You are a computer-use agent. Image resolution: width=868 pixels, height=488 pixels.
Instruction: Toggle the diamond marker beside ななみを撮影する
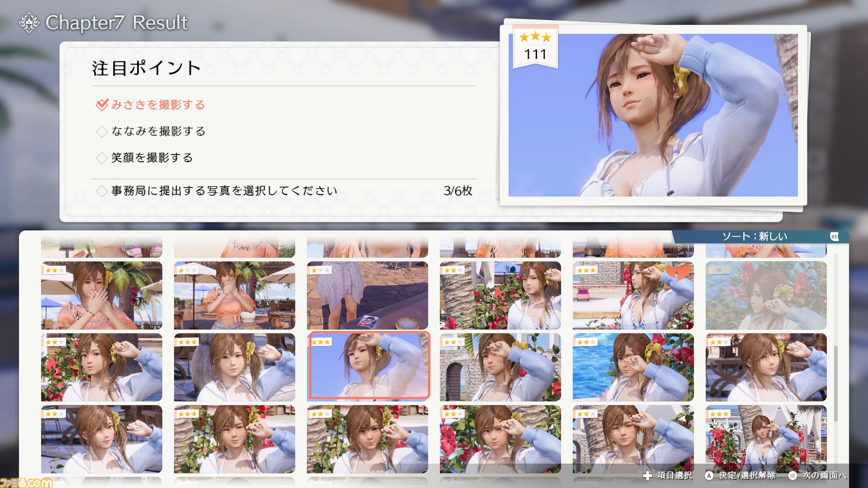(x=102, y=131)
